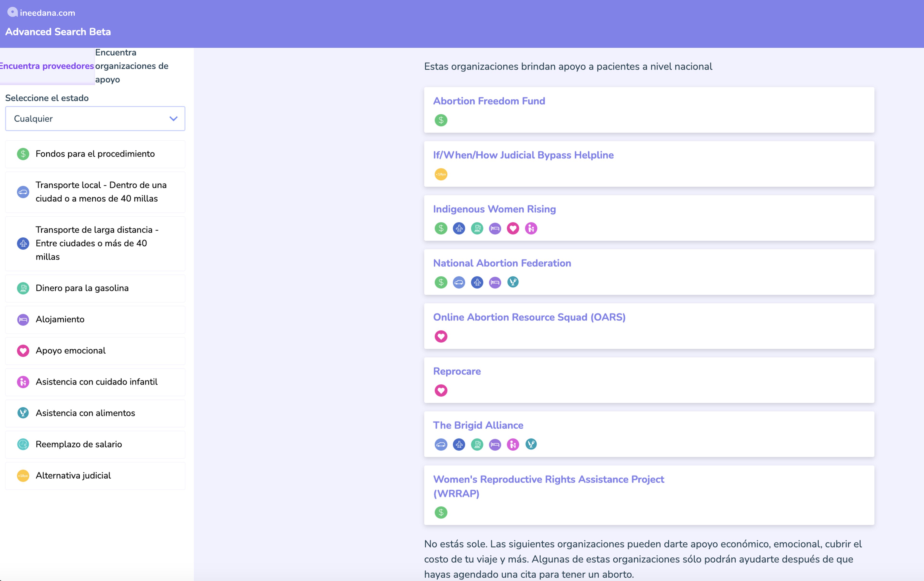Click the airplane icon in Indigenous Women Rising card
This screenshot has width=924, height=581.
click(x=459, y=228)
